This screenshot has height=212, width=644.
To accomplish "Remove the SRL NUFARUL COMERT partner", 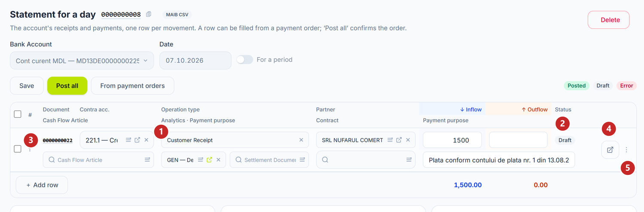I will (x=408, y=140).
